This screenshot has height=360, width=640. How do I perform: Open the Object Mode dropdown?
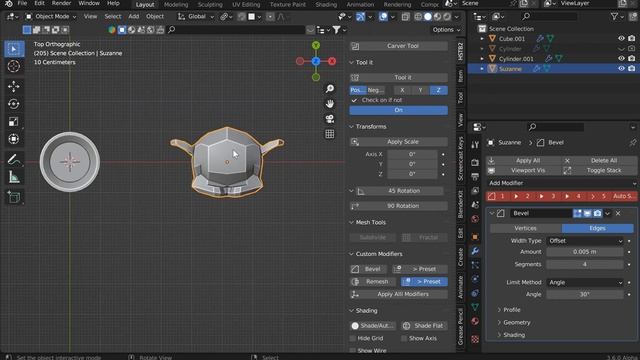pos(51,17)
